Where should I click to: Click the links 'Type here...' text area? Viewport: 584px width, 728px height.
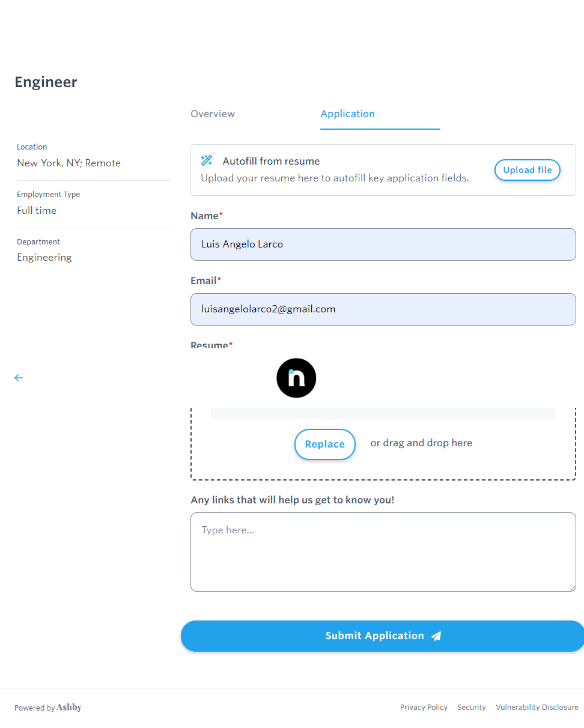[383, 551]
